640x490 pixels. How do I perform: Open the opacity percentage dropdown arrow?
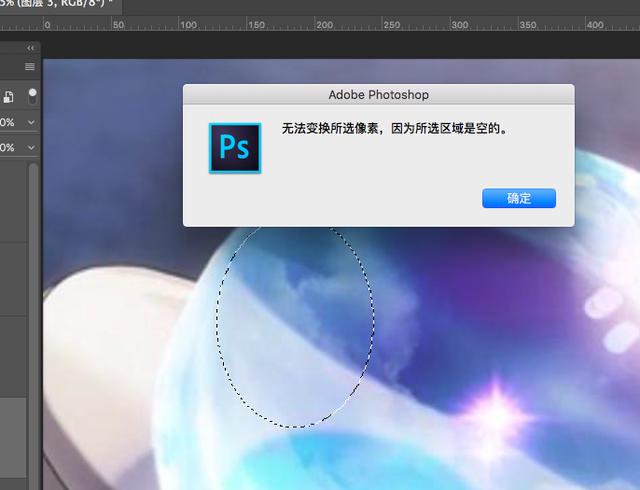(x=31, y=122)
